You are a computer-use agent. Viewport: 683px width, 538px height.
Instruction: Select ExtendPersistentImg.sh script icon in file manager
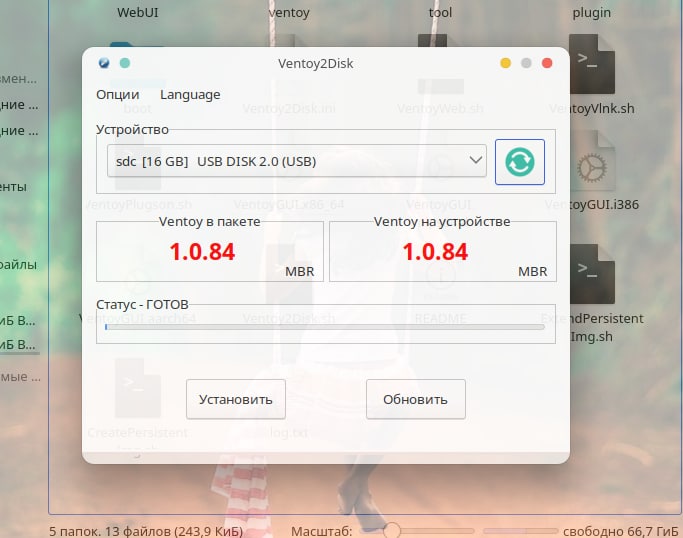click(x=592, y=274)
